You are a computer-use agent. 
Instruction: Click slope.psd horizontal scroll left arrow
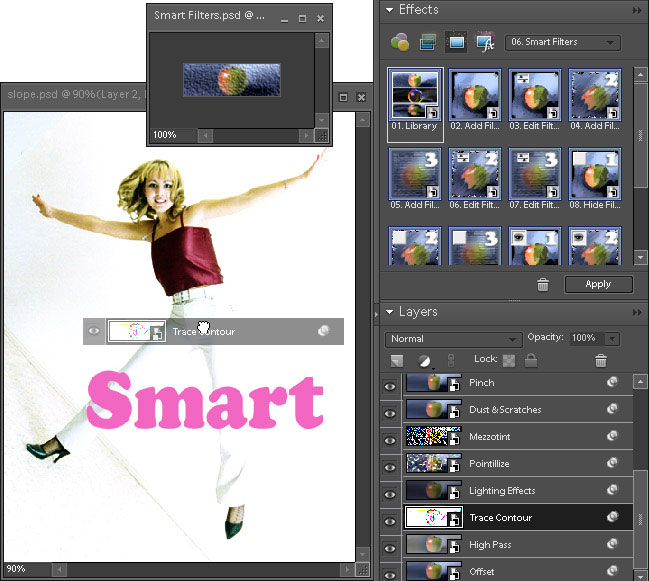pyautogui.click(x=59, y=570)
